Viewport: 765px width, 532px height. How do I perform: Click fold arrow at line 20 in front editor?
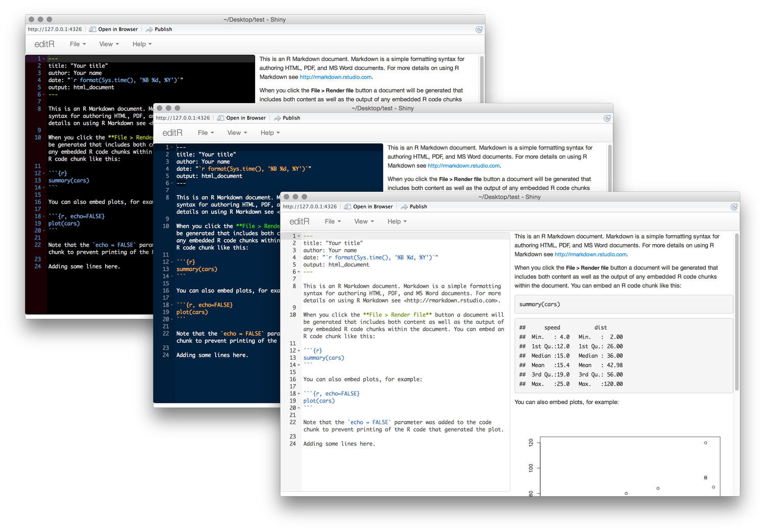[x=299, y=408]
